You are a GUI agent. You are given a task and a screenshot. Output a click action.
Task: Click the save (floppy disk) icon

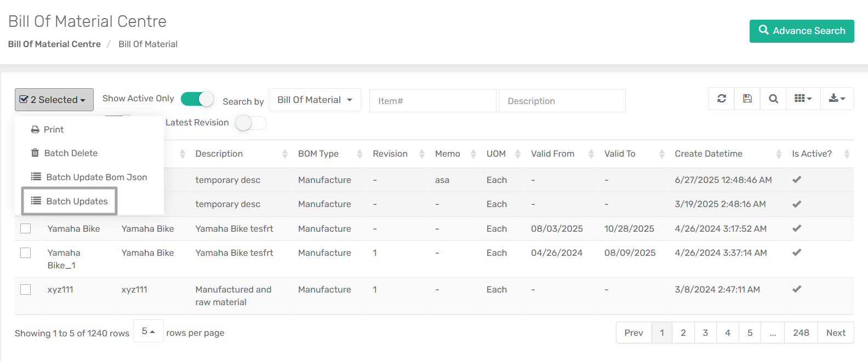747,99
